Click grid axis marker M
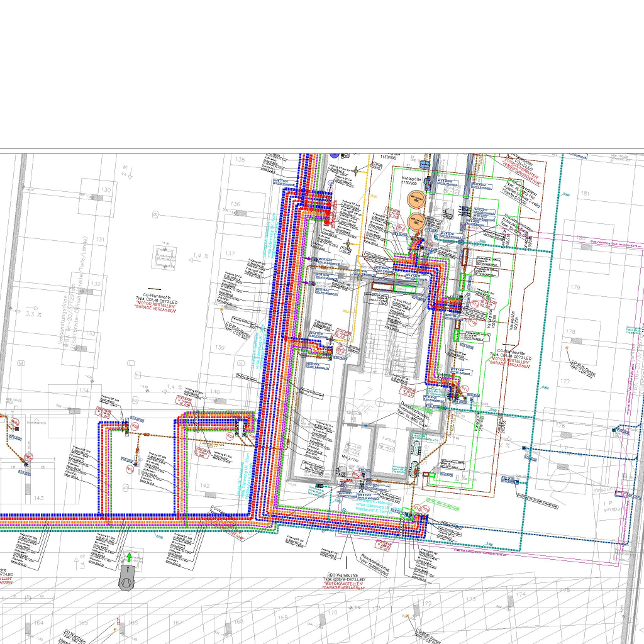644x644 pixels. coord(21,364)
